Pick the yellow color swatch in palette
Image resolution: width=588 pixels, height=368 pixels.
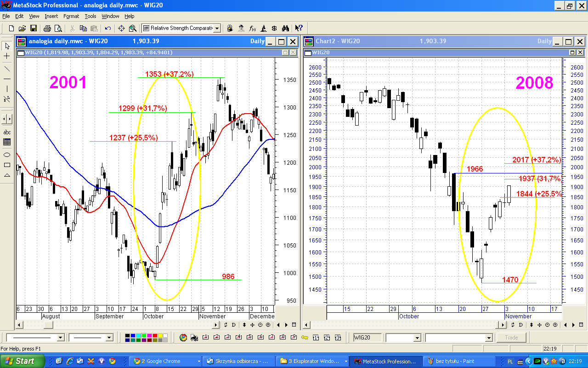160,335
